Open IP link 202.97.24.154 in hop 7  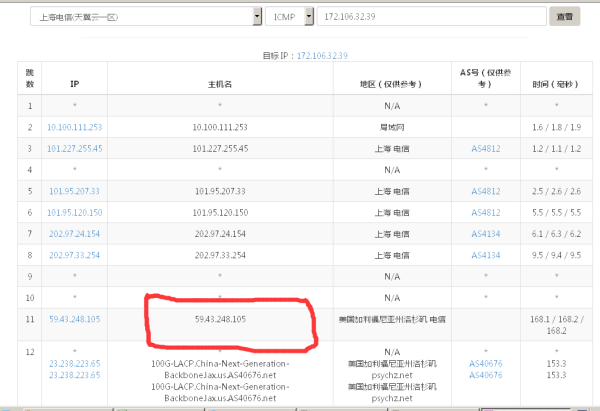coord(75,233)
